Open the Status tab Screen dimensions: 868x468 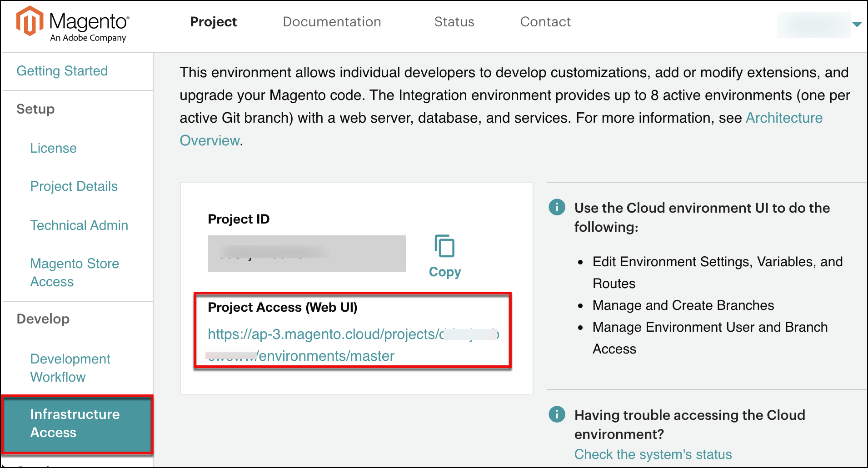coord(454,22)
